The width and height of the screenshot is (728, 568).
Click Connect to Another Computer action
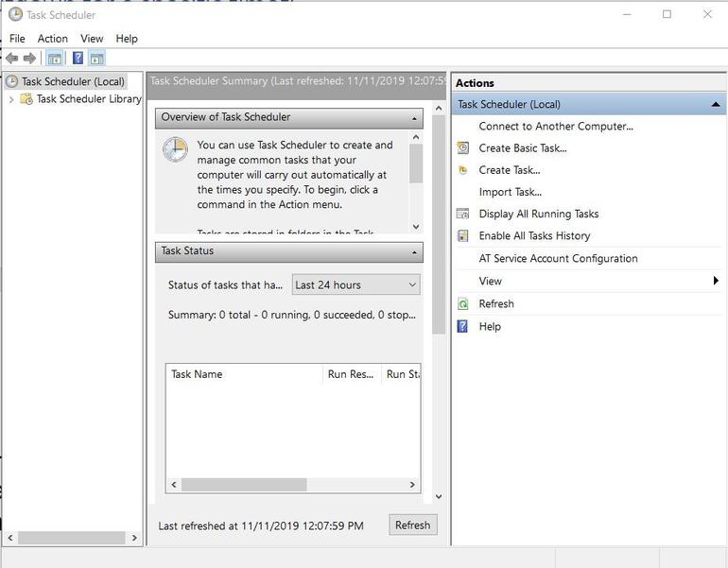click(556, 127)
